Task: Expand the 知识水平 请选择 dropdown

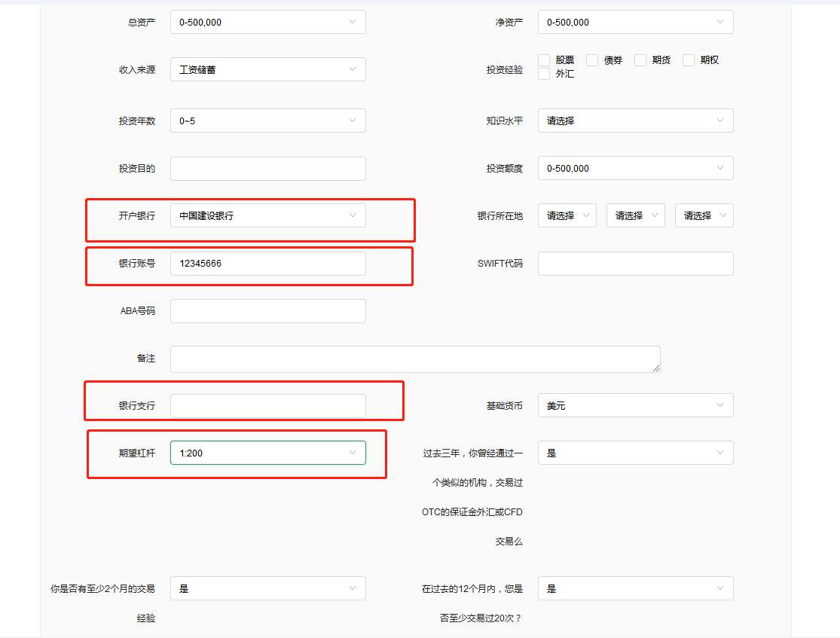Action: click(x=635, y=120)
